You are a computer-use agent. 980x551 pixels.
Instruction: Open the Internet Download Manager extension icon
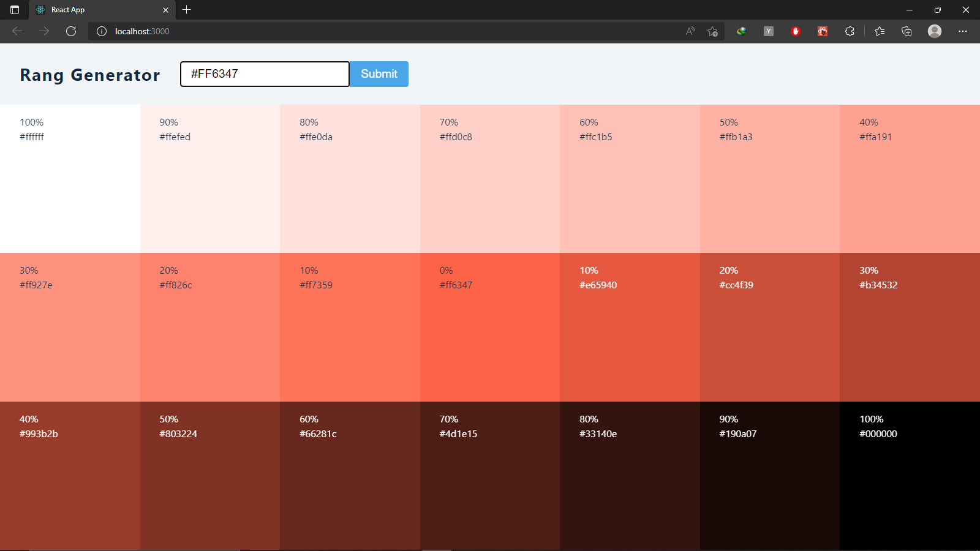[741, 31]
